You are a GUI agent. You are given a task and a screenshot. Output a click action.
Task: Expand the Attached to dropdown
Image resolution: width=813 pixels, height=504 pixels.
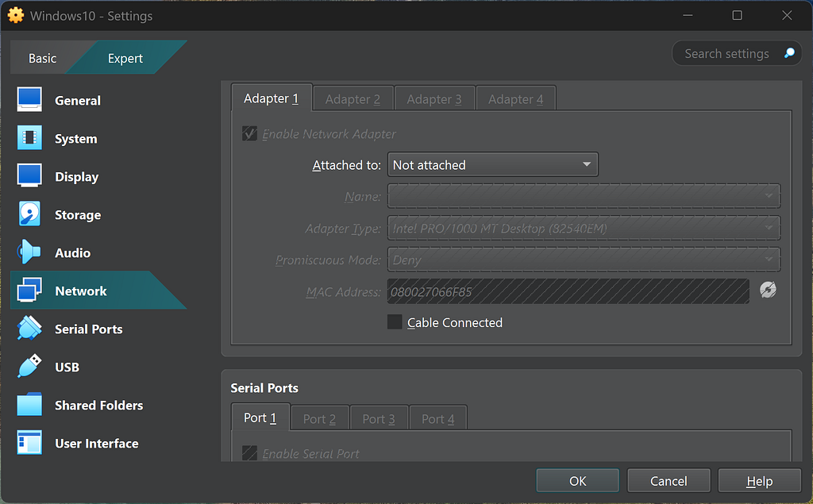(x=492, y=165)
